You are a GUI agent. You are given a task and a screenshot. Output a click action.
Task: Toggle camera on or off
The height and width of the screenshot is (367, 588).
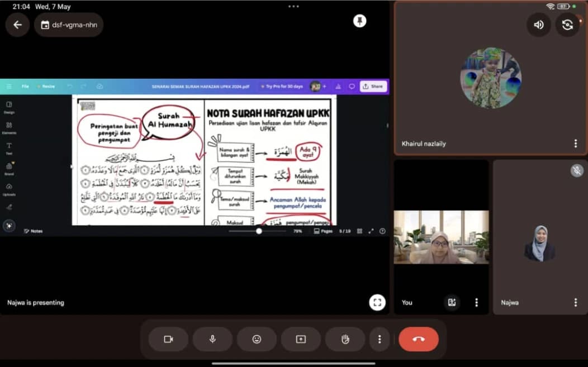(168, 339)
